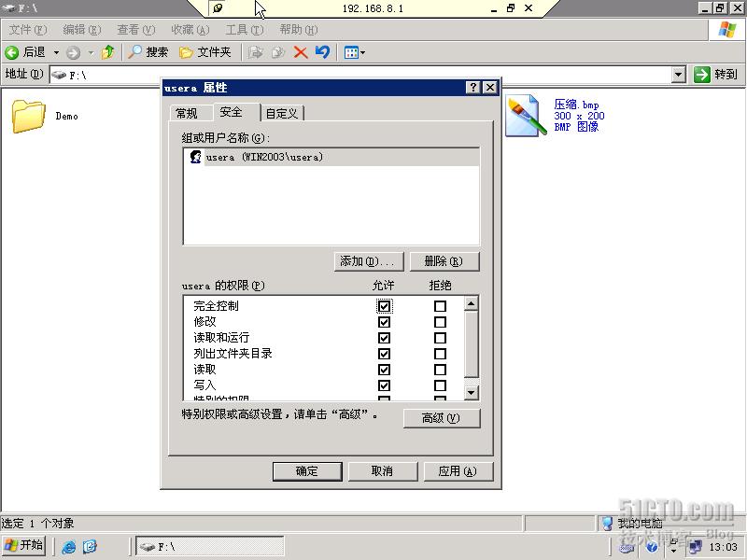747x560 pixels.
Task: Click the 安全 tab label
Action: coord(231,112)
